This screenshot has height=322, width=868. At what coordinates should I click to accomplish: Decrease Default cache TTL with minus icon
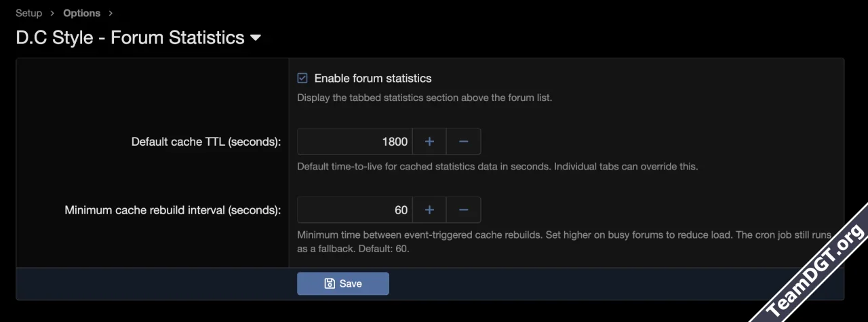pos(464,142)
